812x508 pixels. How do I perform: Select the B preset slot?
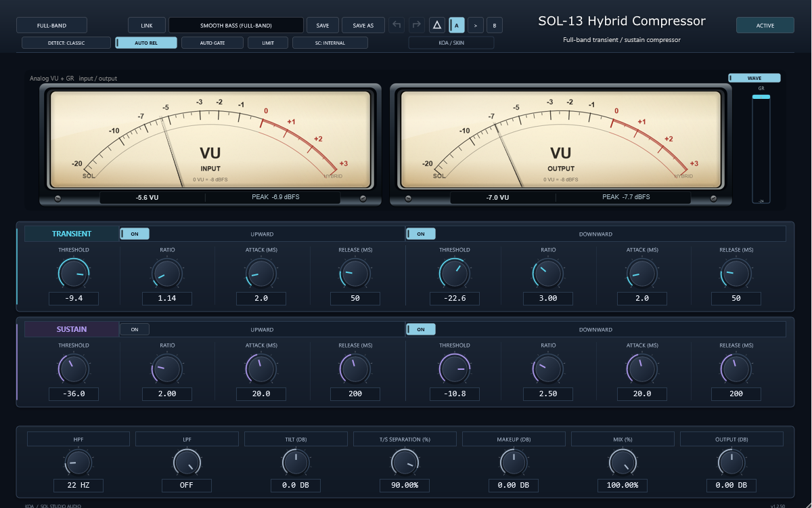(495, 26)
